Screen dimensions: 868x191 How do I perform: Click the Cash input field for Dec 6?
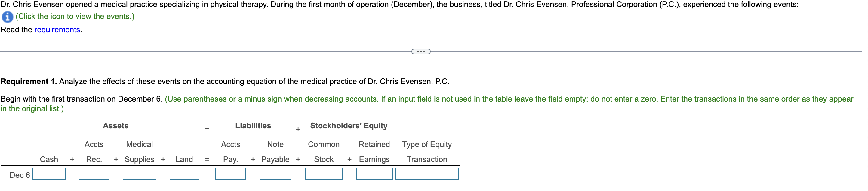[49, 174]
